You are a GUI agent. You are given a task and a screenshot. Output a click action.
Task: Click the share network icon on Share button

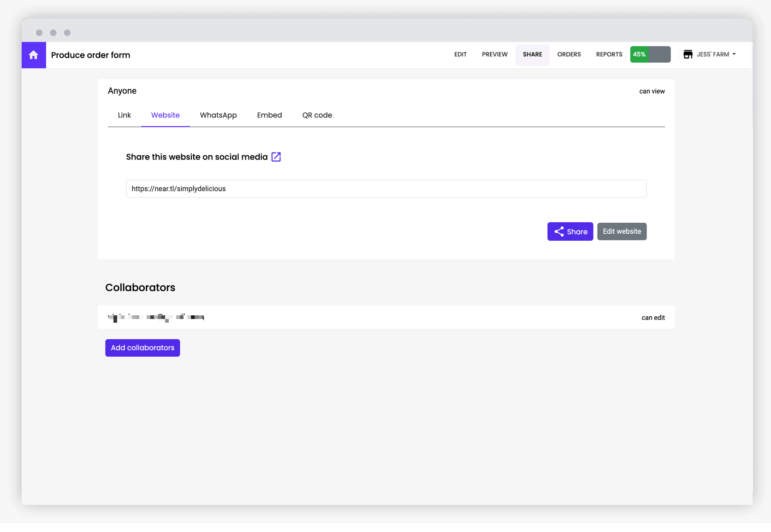(x=559, y=231)
